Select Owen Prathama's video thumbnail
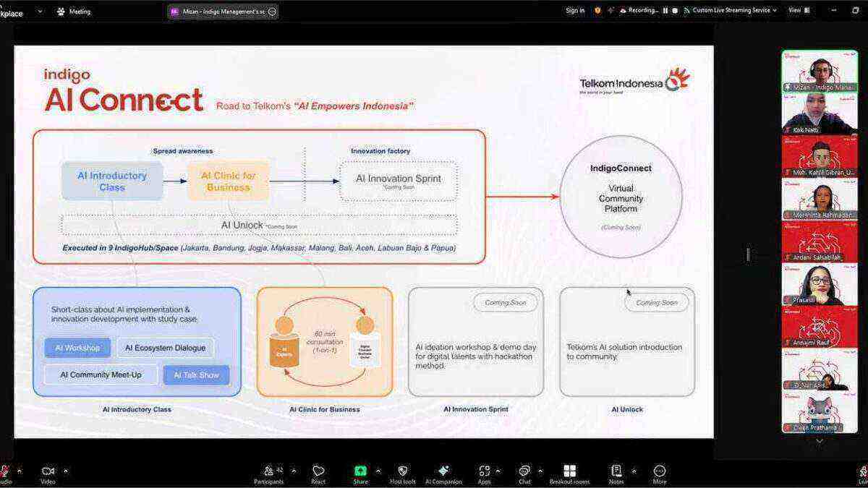 [x=820, y=411]
